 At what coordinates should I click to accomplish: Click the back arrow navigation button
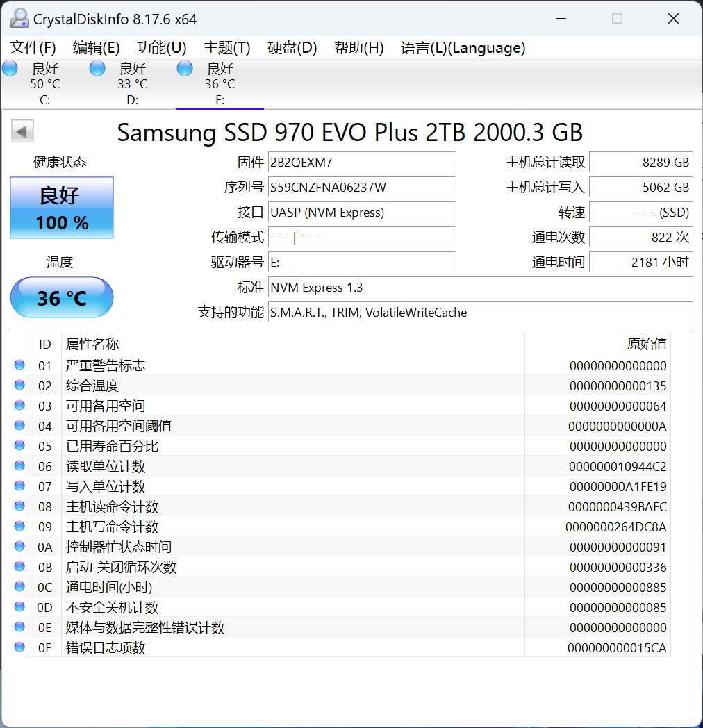[22, 131]
